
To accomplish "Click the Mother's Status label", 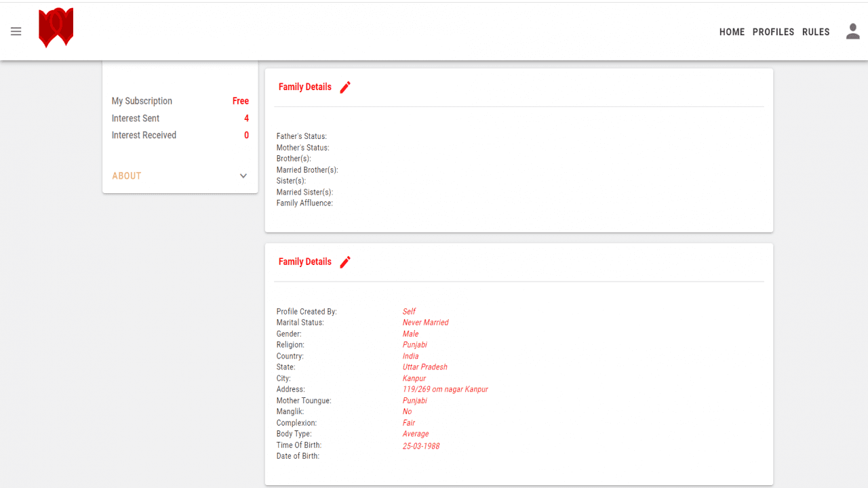I will (303, 148).
